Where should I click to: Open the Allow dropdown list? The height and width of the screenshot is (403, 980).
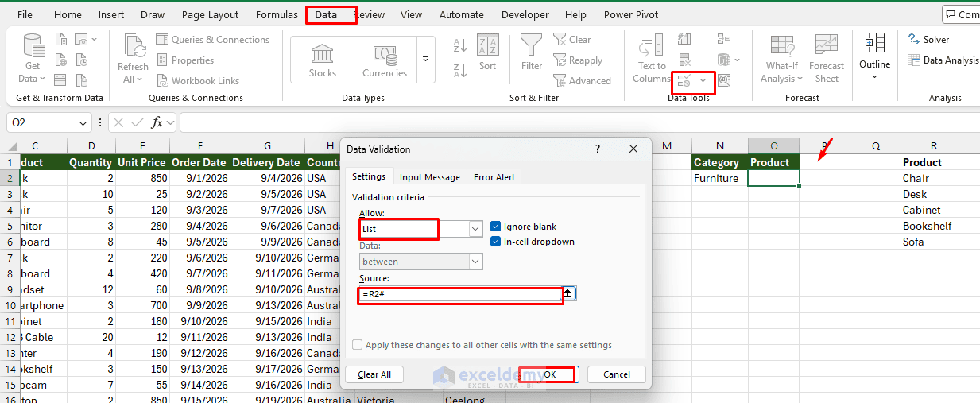click(475, 229)
